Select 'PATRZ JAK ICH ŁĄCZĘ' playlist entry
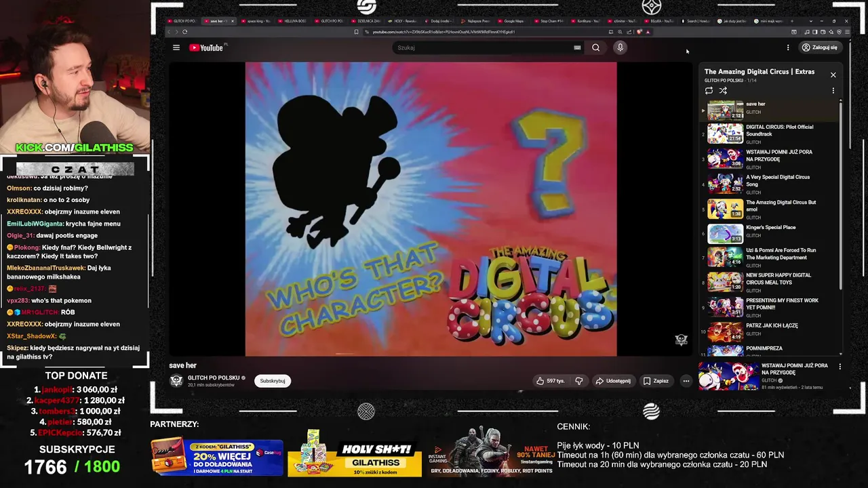 (x=769, y=332)
